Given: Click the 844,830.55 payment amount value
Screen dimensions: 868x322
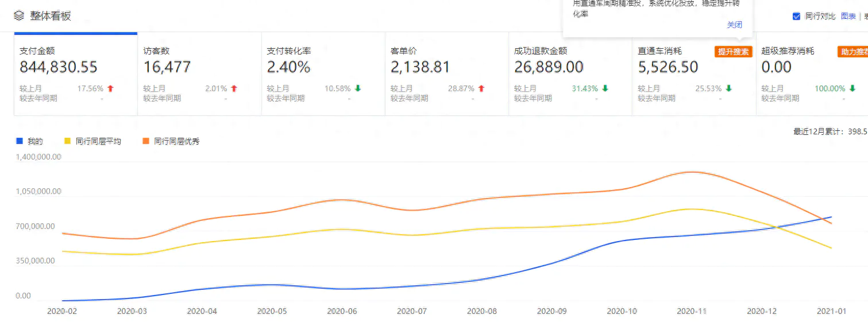Looking at the screenshot, I should click(x=59, y=67).
